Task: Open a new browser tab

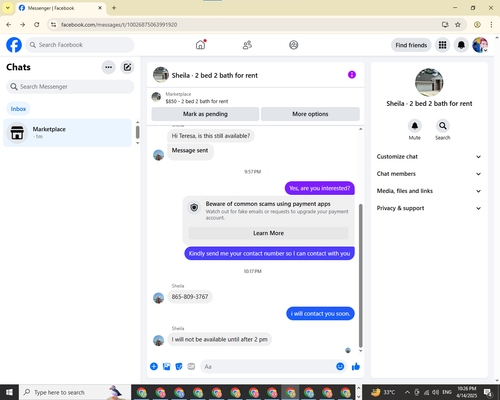Action: [x=114, y=8]
